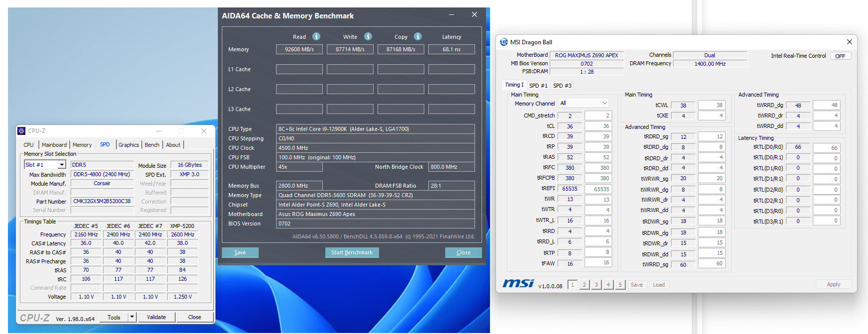Select profile 3 button in MSI Dragon Ball
This screenshot has height=334, width=868.
[596, 285]
